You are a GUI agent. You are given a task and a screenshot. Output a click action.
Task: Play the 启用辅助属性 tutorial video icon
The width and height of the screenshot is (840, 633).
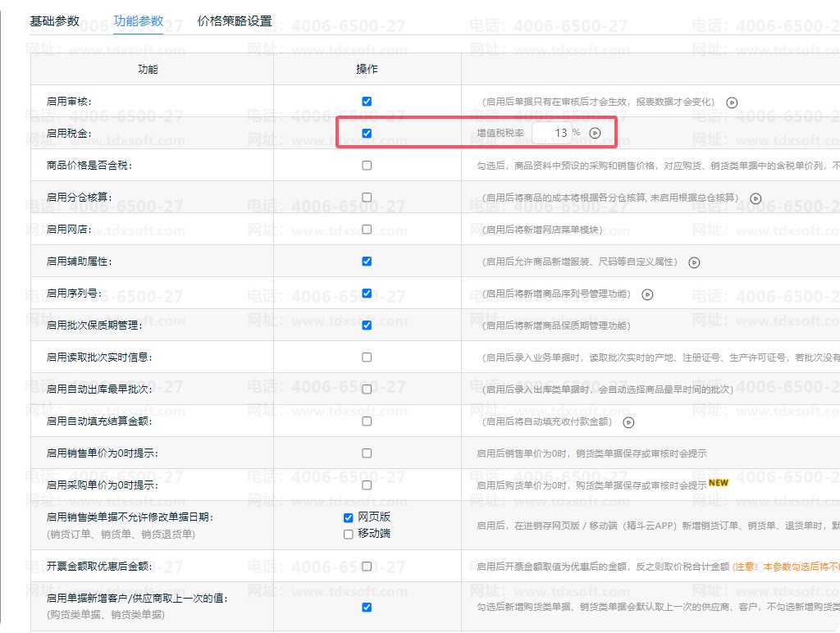694,262
